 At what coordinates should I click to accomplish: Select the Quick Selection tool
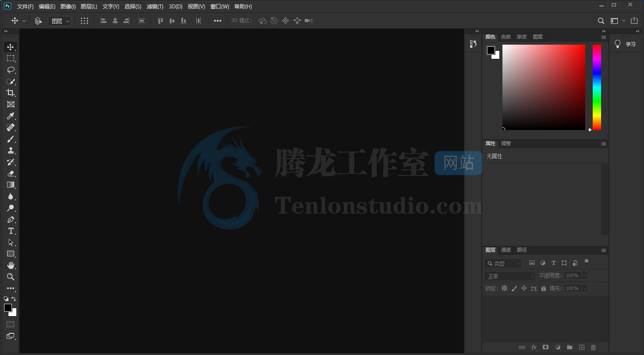pyautogui.click(x=11, y=81)
